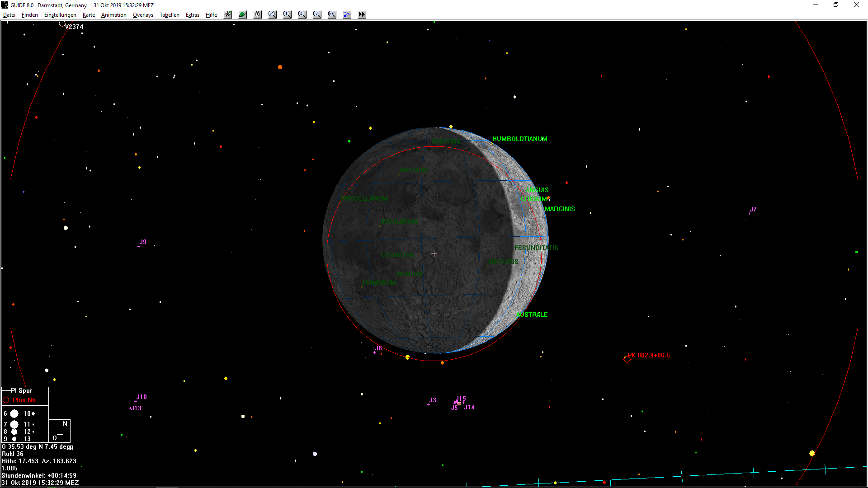Open the Einstellungen menu

point(60,15)
